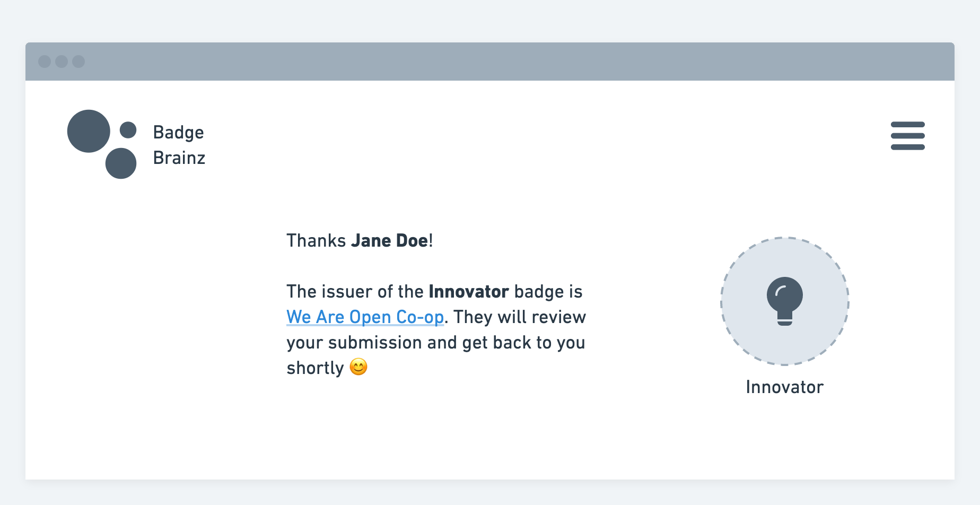Click the middle window control dot

62,62
